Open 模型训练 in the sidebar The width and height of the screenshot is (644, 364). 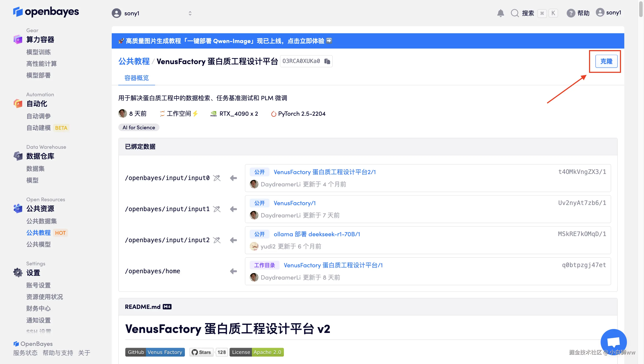(x=39, y=52)
